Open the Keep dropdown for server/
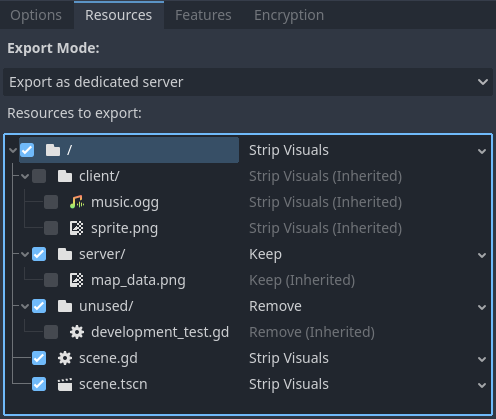Image resolution: width=496 pixels, height=419 pixels. click(367, 254)
